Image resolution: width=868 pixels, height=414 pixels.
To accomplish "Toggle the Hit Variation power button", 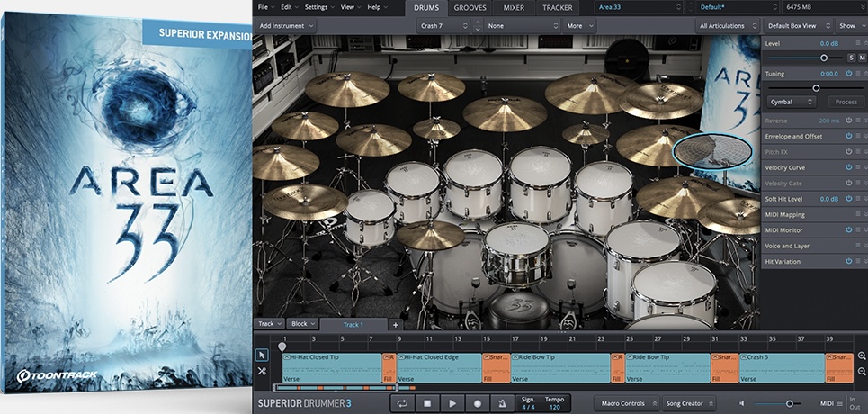I will click(848, 261).
